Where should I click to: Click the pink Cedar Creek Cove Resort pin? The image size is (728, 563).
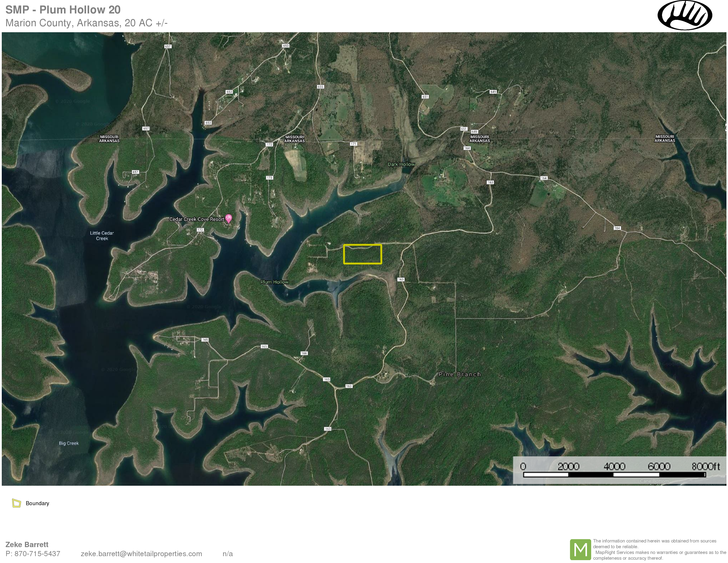pyautogui.click(x=228, y=218)
